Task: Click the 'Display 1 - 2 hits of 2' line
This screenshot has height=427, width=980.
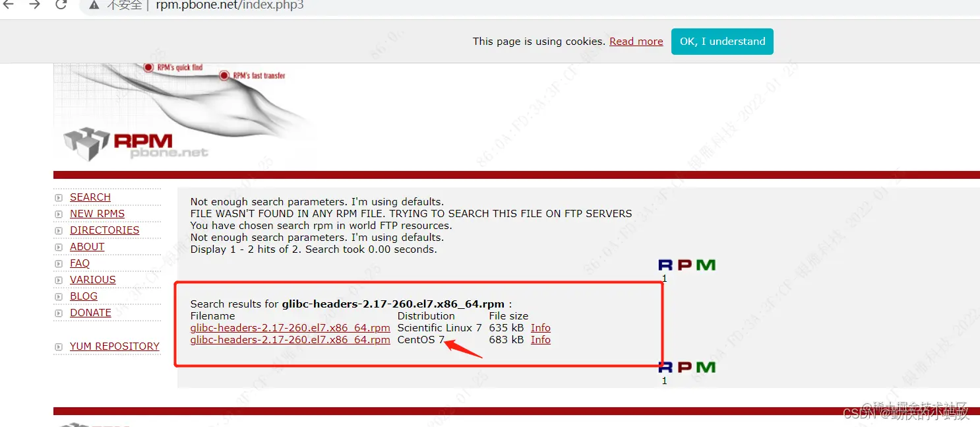Action: (314, 249)
